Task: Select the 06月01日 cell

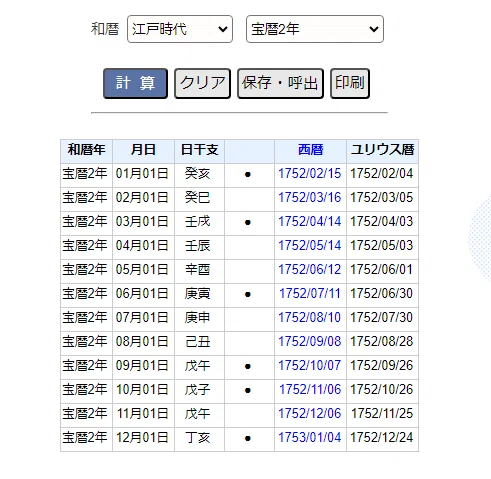Action: click(x=143, y=294)
